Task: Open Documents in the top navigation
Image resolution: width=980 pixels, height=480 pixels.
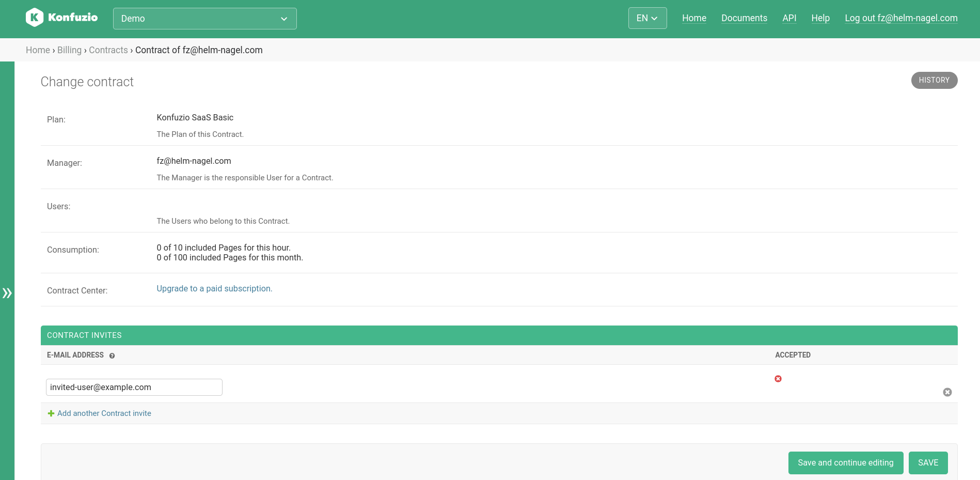Action: [x=744, y=18]
